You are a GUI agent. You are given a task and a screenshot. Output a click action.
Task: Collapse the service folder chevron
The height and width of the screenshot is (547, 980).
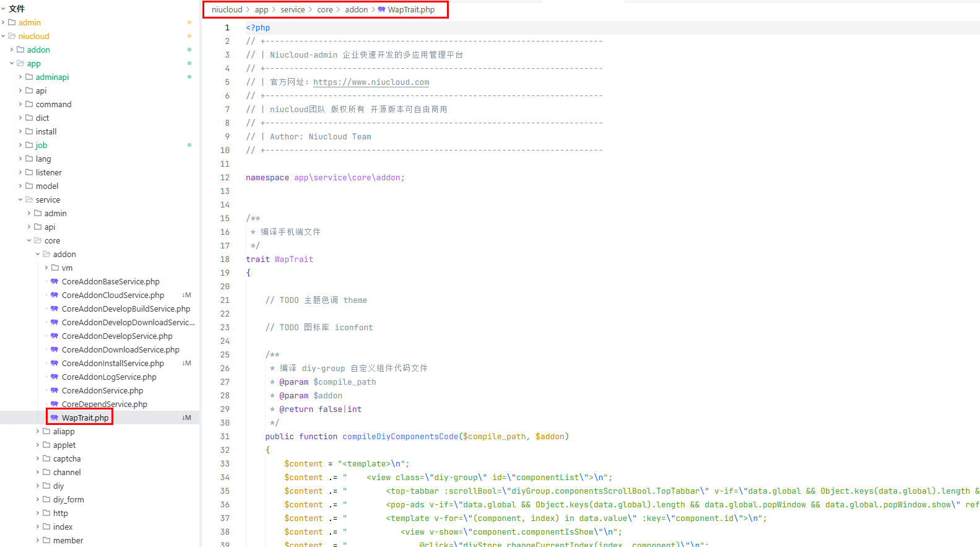click(20, 200)
